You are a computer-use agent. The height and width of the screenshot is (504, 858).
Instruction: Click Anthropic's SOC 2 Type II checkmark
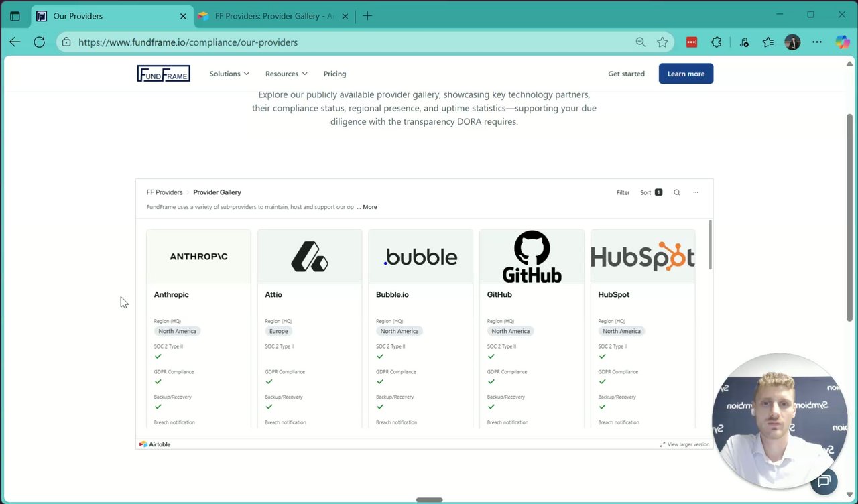158,356
